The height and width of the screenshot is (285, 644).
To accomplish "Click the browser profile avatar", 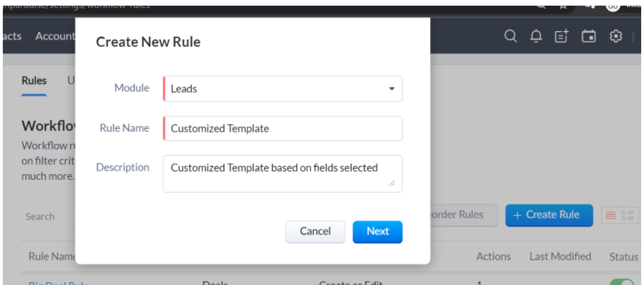I will [613, 6].
